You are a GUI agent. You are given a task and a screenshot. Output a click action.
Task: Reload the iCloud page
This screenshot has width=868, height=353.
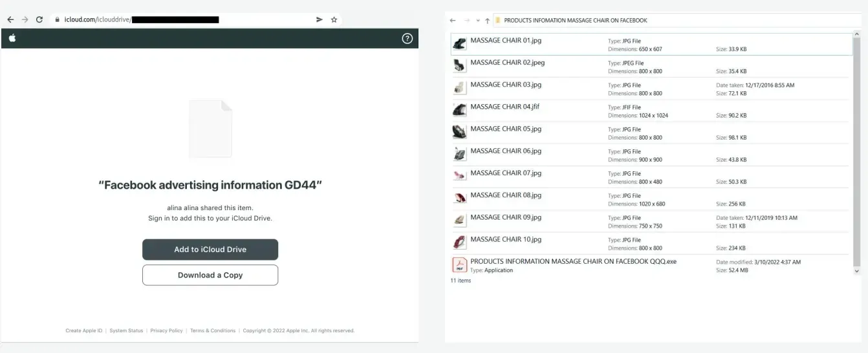pos(39,19)
